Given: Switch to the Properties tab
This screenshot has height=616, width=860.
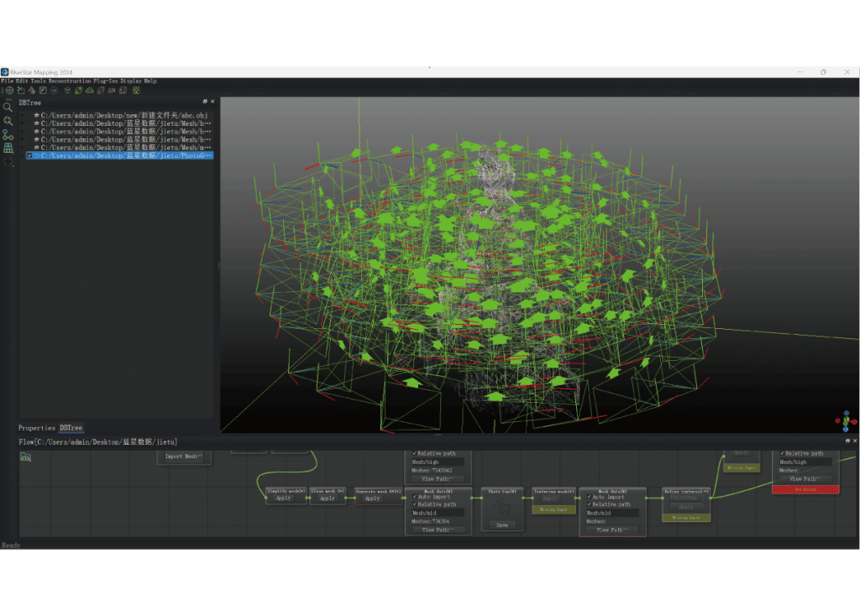Looking at the screenshot, I should click(x=37, y=428).
